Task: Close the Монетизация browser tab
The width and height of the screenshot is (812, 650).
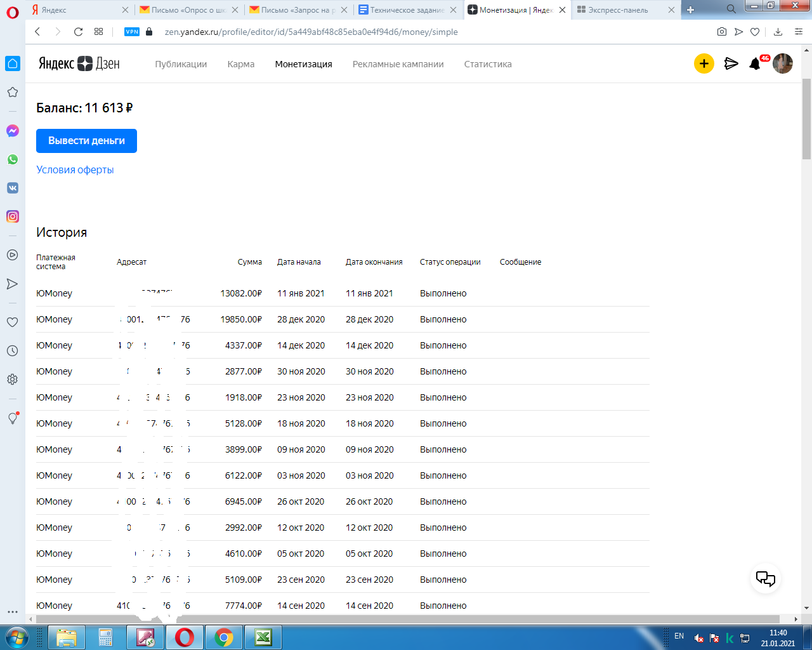Action: tap(562, 10)
